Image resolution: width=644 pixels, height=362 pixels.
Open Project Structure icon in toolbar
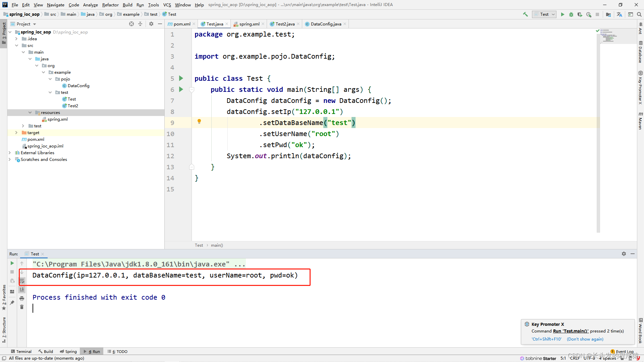click(608, 14)
